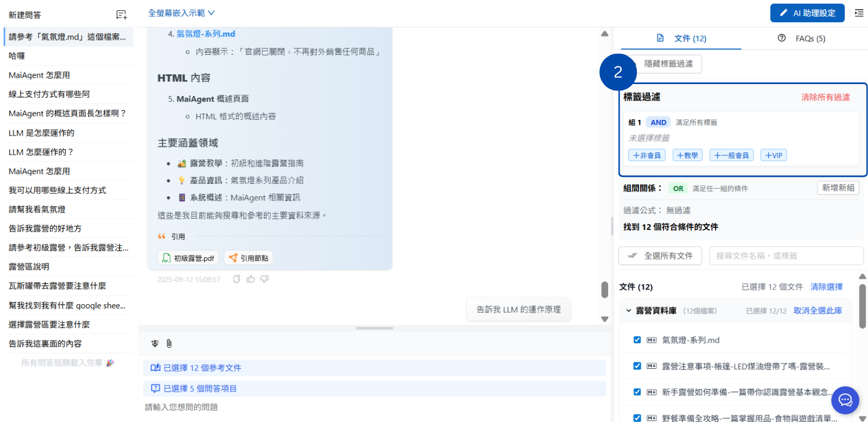Viewport: 868px width, 422px height.
Task: Click the microphone voice input icon
Action: [155, 343]
